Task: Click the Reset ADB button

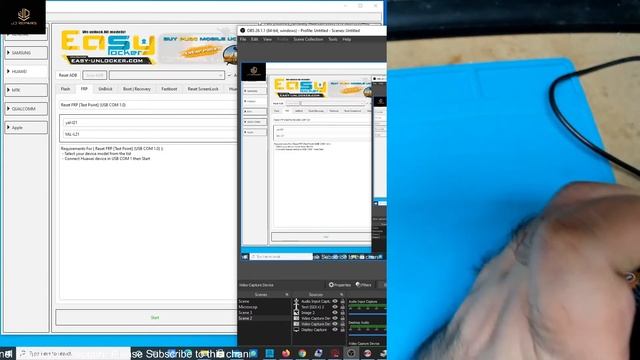Action: [68, 75]
